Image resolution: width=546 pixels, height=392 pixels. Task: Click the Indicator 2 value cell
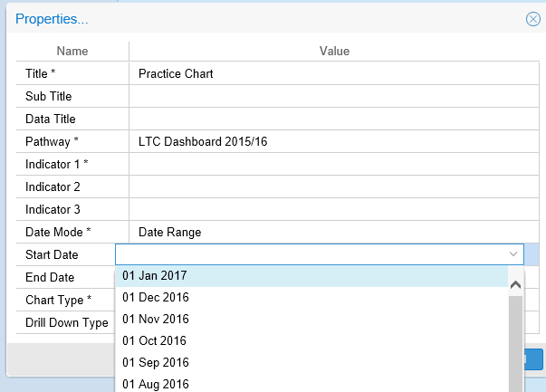click(334, 187)
